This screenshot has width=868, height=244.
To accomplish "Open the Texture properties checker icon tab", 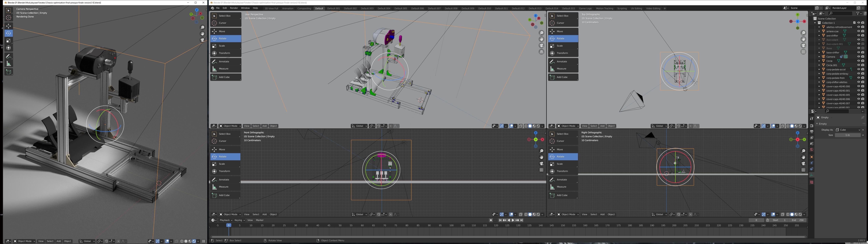I will [812, 182].
